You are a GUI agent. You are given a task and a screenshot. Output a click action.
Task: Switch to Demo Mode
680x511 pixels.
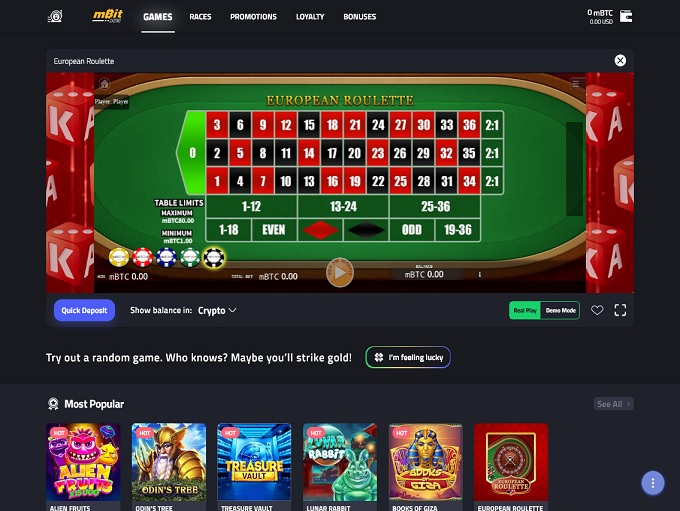coord(560,311)
